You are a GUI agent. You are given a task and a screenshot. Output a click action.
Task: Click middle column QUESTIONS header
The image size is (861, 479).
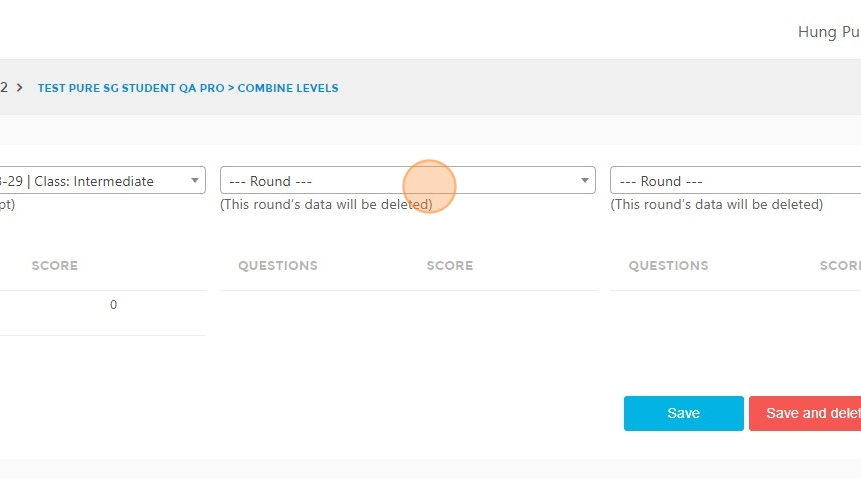278,266
